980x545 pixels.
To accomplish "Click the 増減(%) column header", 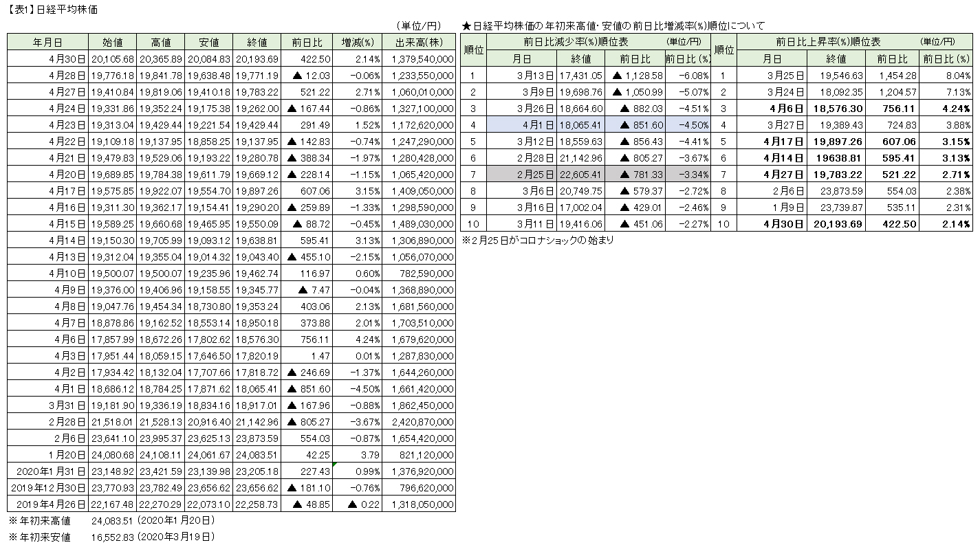I will [357, 43].
